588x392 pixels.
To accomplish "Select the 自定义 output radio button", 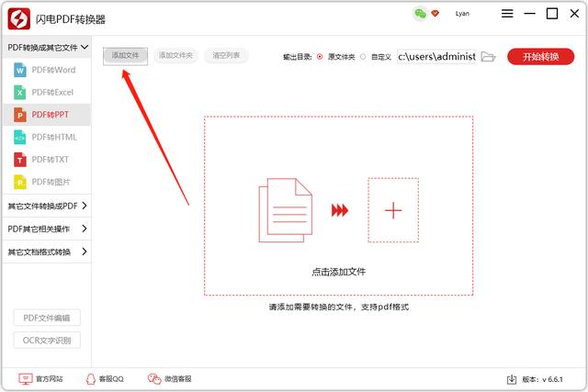I will [363, 57].
